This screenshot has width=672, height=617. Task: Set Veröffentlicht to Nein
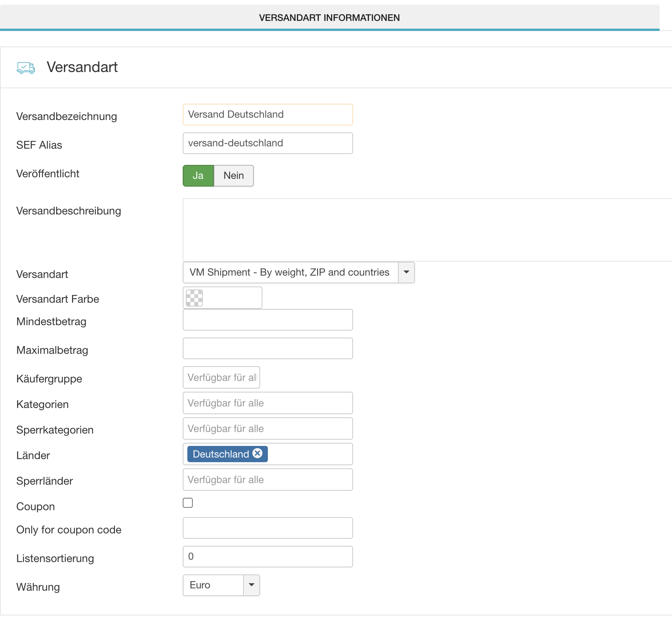pyautogui.click(x=234, y=176)
